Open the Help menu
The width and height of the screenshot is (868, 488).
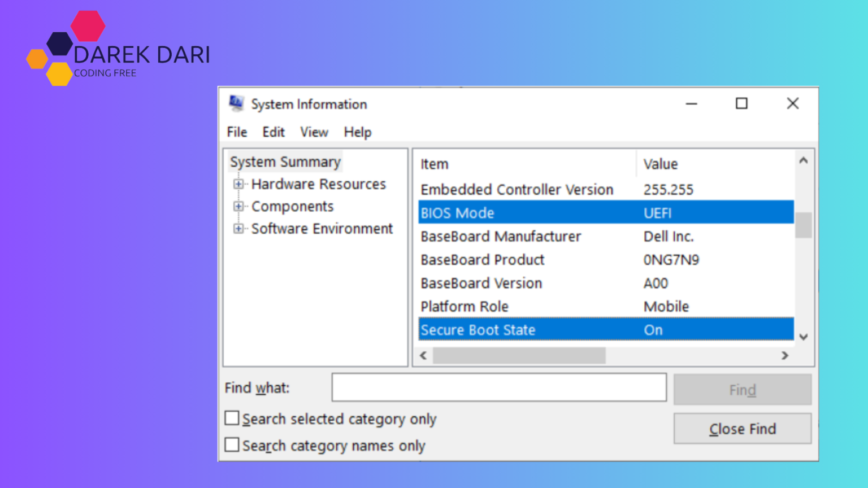(357, 132)
